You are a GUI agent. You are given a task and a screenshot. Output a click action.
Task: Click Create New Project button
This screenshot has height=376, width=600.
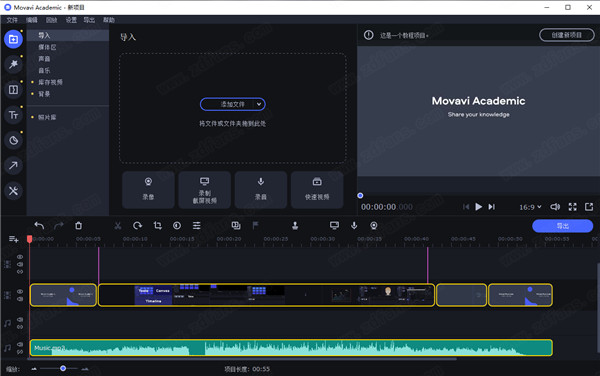click(567, 35)
